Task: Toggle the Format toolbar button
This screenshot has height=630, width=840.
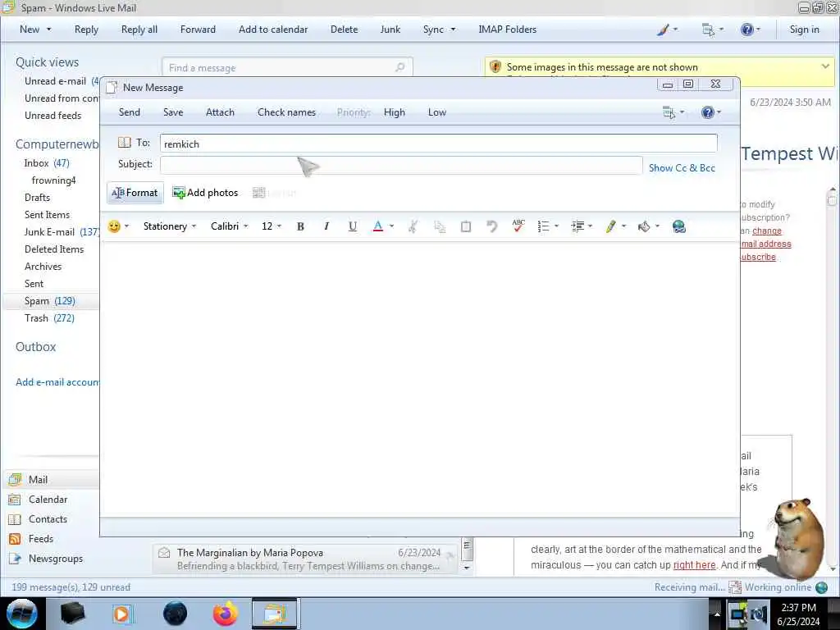Action: [x=135, y=193]
